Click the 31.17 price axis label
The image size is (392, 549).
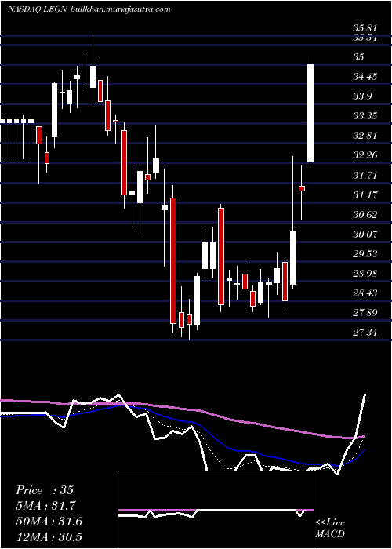pyautogui.click(x=365, y=195)
